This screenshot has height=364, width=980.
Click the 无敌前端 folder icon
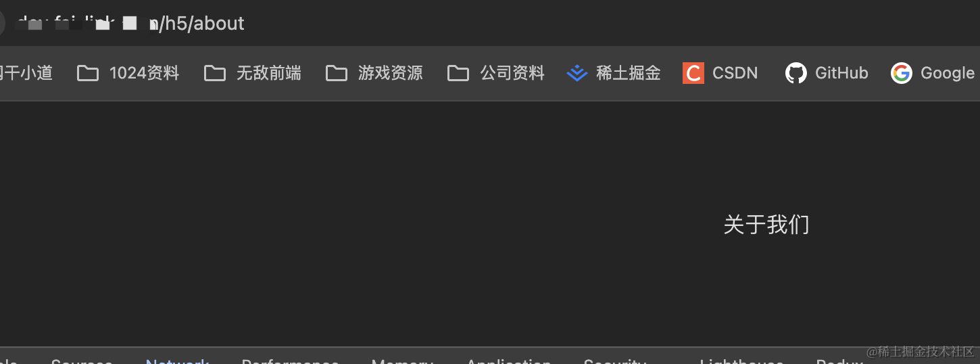(x=215, y=73)
